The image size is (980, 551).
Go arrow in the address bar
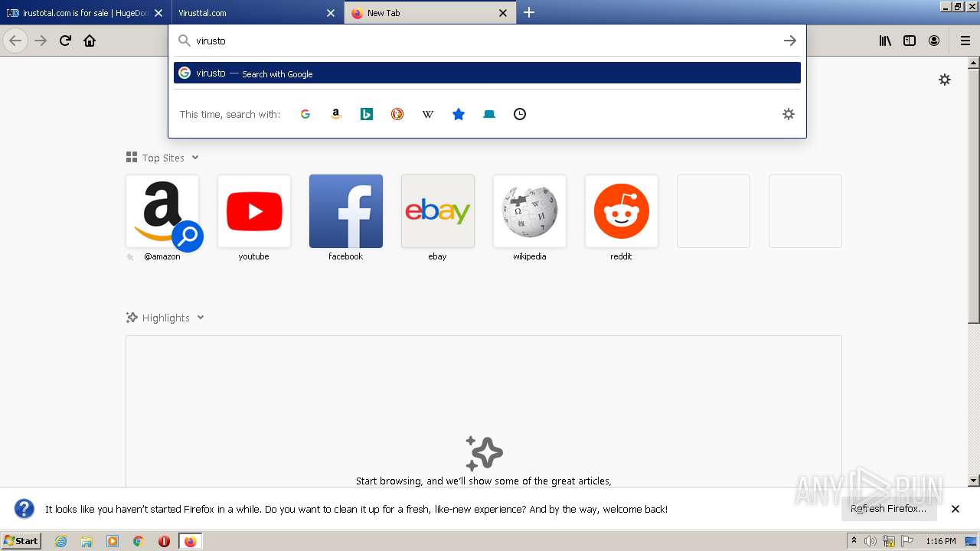[790, 41]
